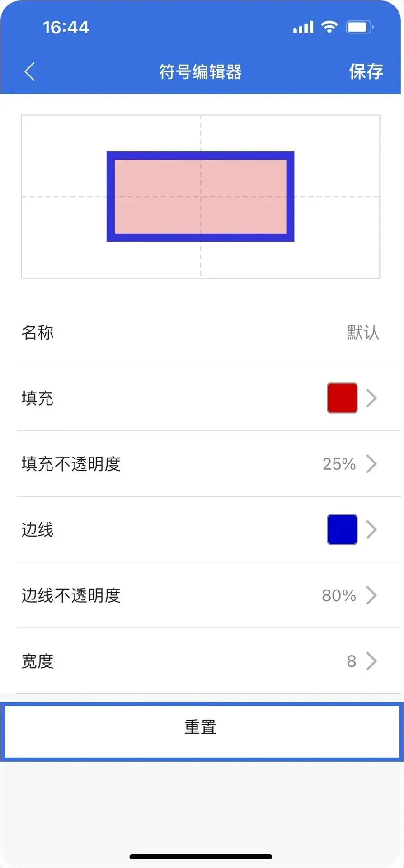Screen dimensions: 404x868
Task: Expand the 边线 row chevron
Action: pyautogui.click(x=371, y=529)
